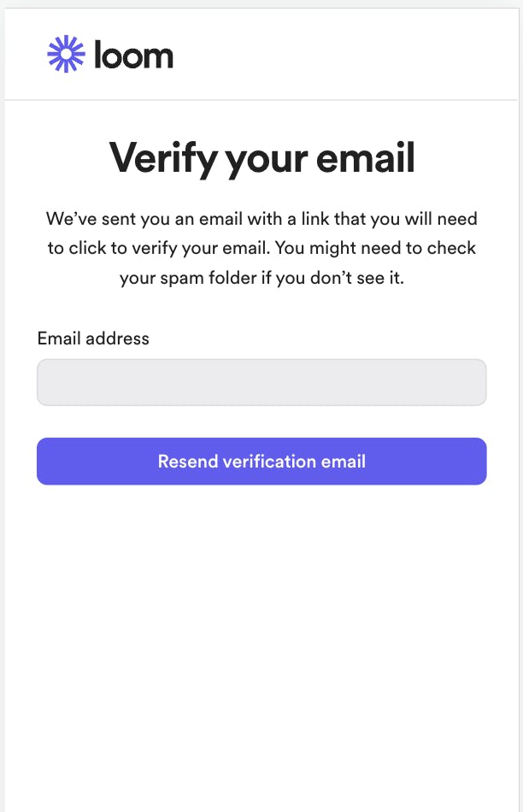Click the line mentioning your spam folder

[x=261, y=278]
